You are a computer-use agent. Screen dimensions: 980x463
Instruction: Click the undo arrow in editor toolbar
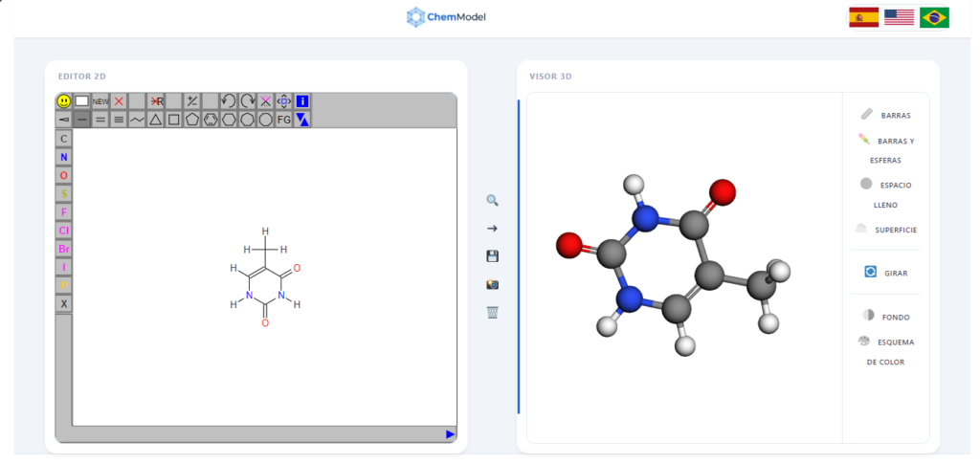click(x=228, y=100)
